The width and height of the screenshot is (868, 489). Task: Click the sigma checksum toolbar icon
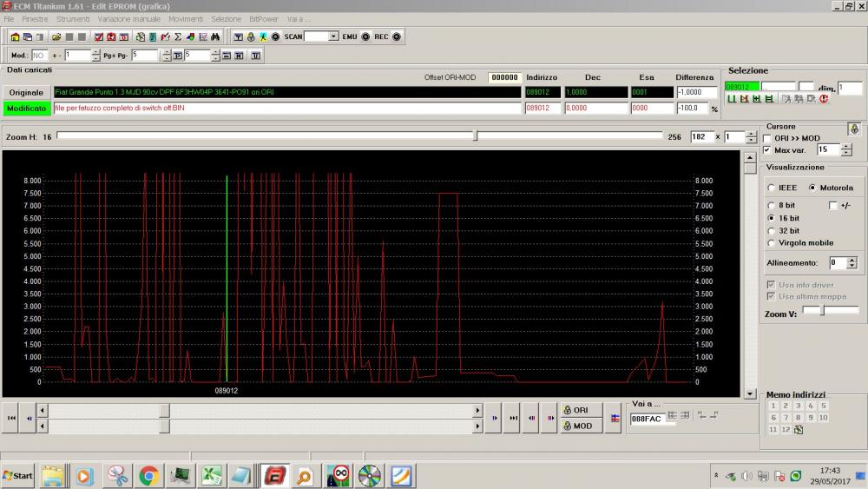[178, 36]
